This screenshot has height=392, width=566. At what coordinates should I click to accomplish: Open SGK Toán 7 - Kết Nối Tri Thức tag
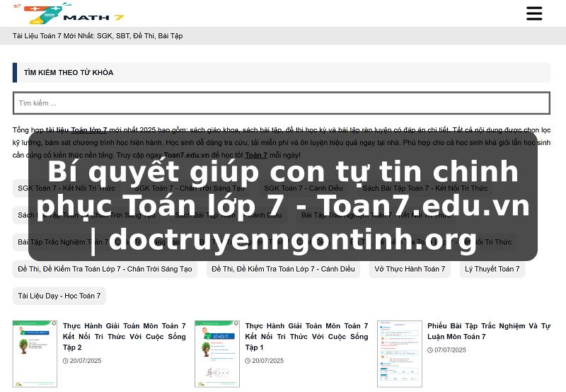click(x=67, y=188)
